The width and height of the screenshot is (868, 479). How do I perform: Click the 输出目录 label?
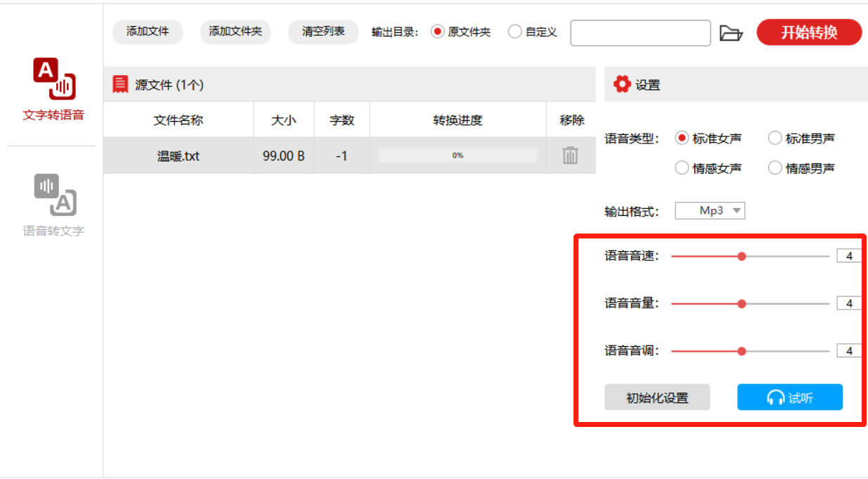[x=395, y=32]
